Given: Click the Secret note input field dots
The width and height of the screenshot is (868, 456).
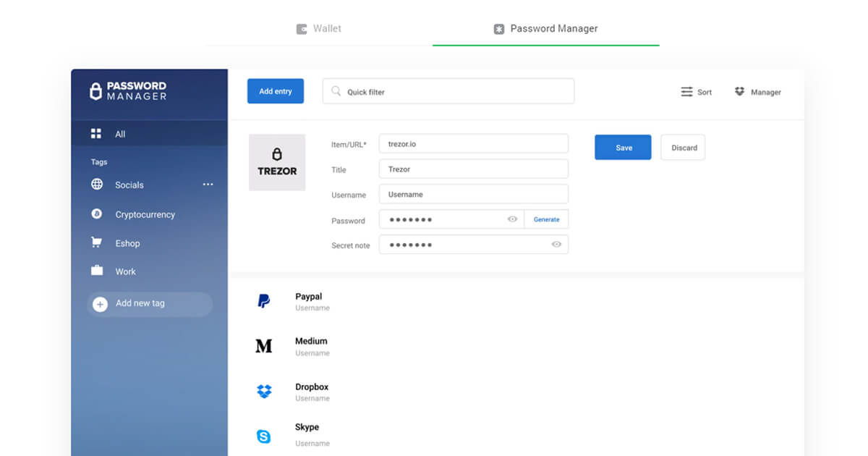Looking at the screenshot, I should click(x=411, y=245).
